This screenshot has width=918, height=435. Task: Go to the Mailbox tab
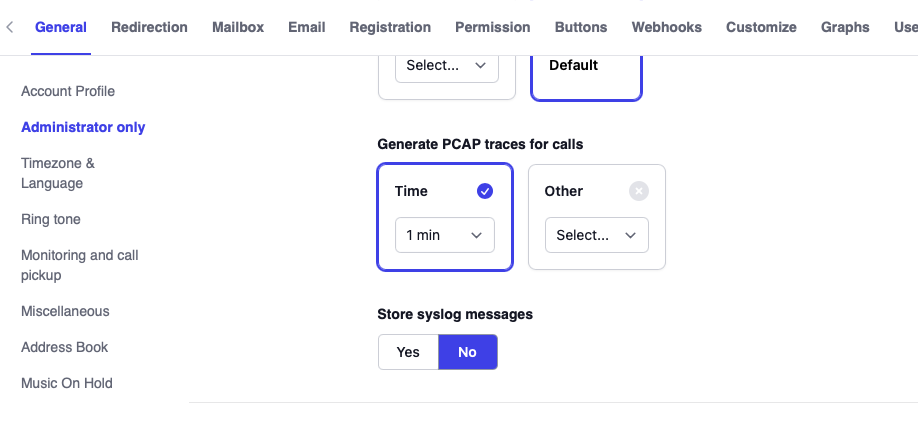click(238, 27)
